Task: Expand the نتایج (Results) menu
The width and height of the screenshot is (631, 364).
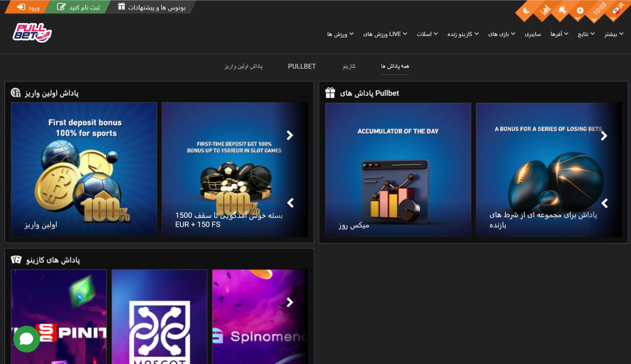Action: 586,34
